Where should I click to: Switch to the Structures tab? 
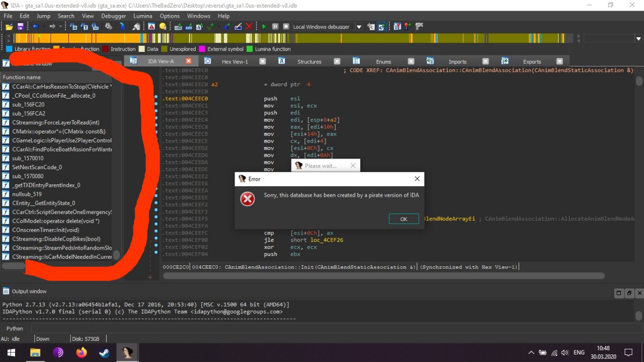pos(309,61)
